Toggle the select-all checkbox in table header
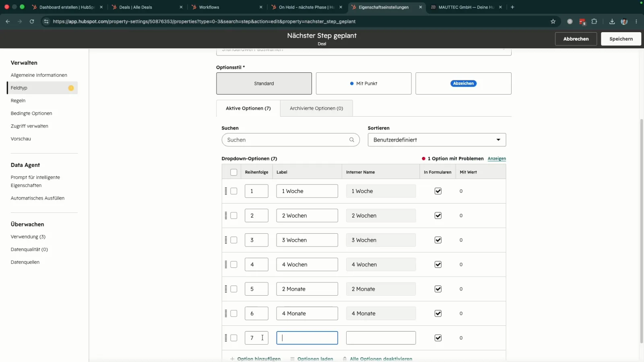Screen dimensions: 644x362 pyautogui.click(x=234, y=172)
